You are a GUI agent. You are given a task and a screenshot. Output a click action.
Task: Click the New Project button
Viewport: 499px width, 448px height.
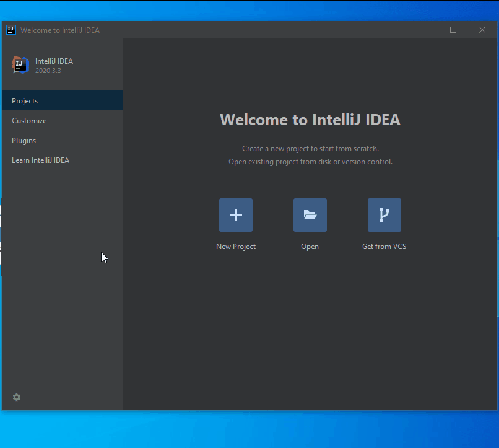point(235,246)
